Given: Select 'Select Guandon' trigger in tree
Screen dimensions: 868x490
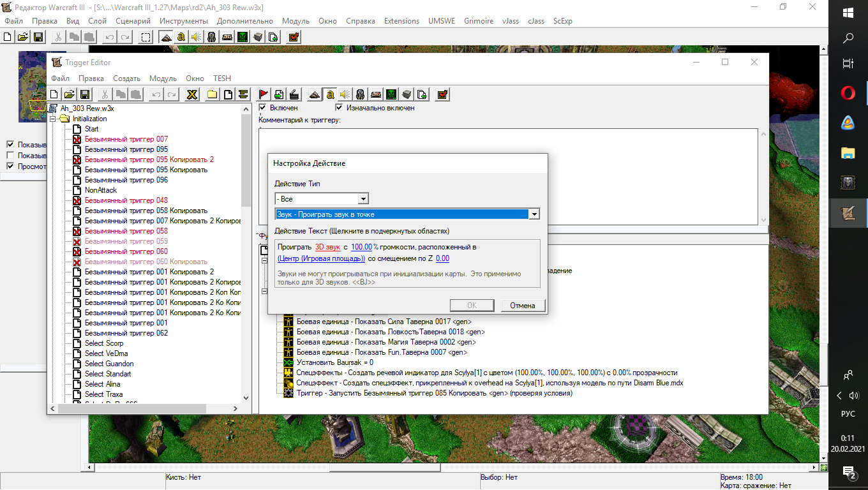Looking at the screenshot, I should (x=109, y=364).
